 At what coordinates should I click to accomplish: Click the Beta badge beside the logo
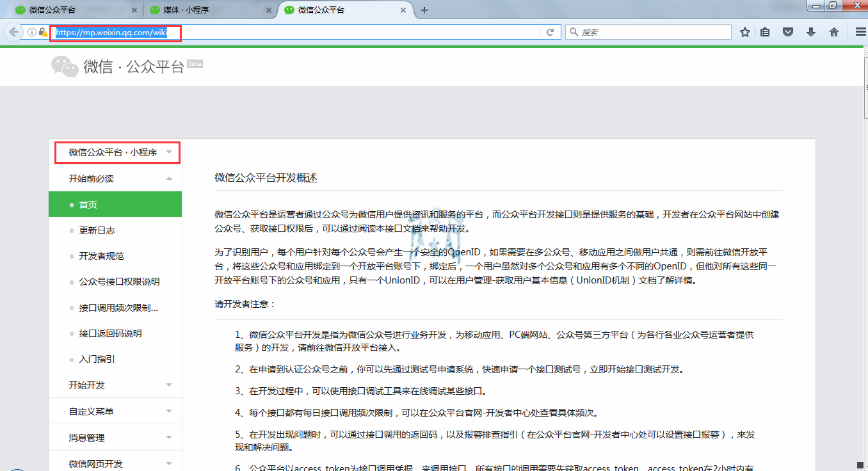click(x=195, y=63)
